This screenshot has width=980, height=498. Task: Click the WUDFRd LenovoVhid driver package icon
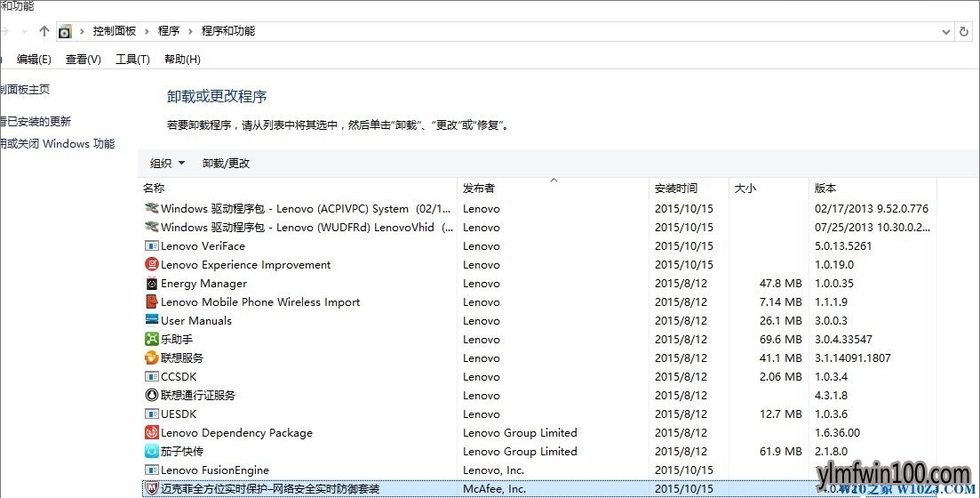151,227
